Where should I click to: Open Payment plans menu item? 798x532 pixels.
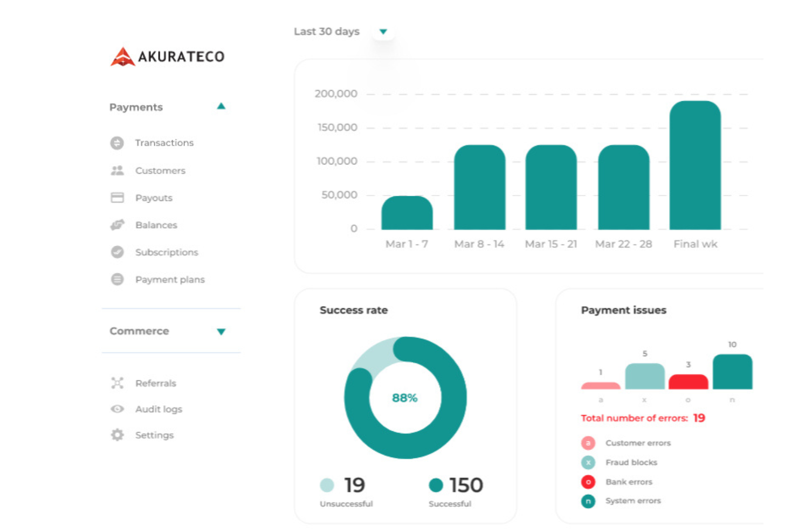170,279
